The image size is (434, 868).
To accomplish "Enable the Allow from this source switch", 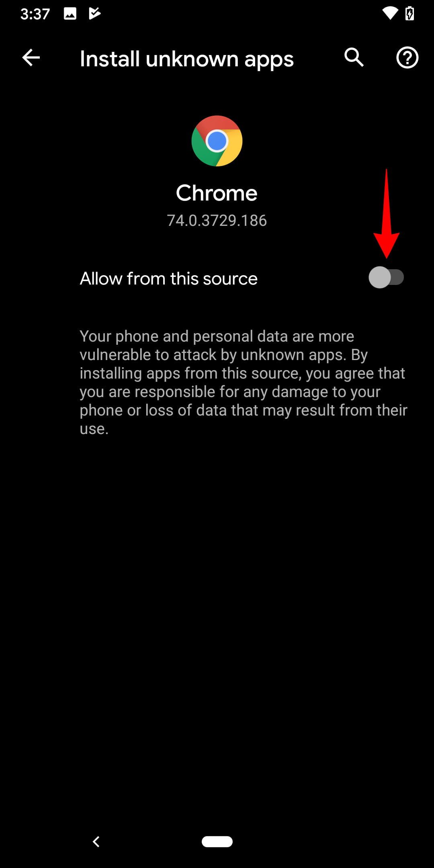I will point(386,277).
